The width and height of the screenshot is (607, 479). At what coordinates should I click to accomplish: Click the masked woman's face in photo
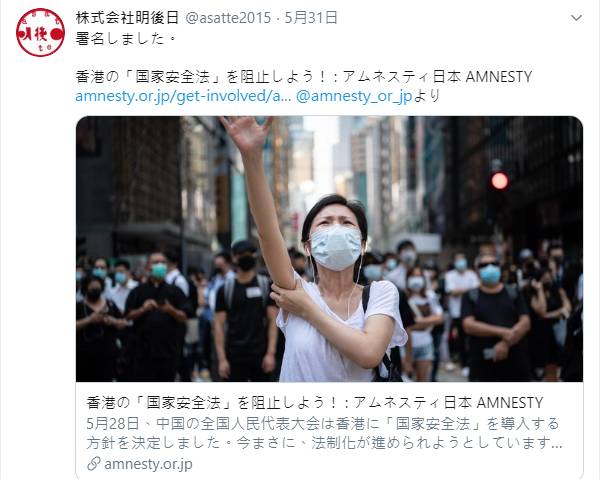[x=335, y=237]
